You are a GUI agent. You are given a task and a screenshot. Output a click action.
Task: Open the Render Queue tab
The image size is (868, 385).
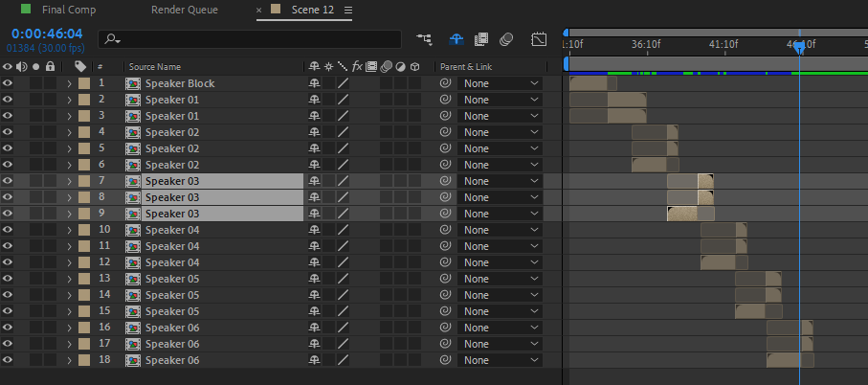(x=184, y=11)
